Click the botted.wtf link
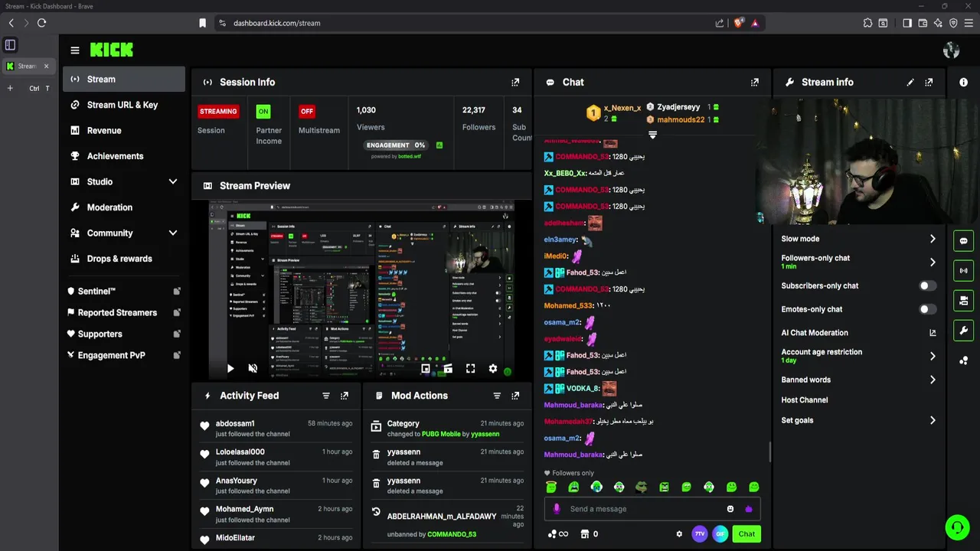Viewport: 980px width, 551px height. point(410,156)
